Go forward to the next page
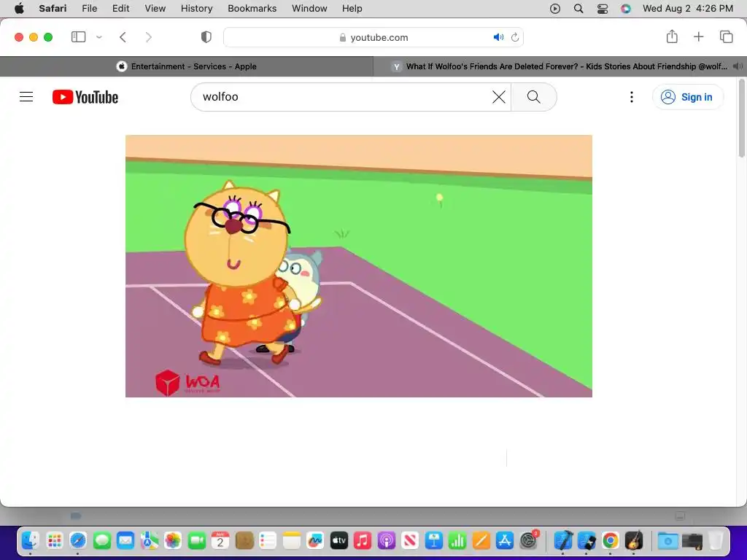This screenshot has height=560, width=747. tap(149, 37)
